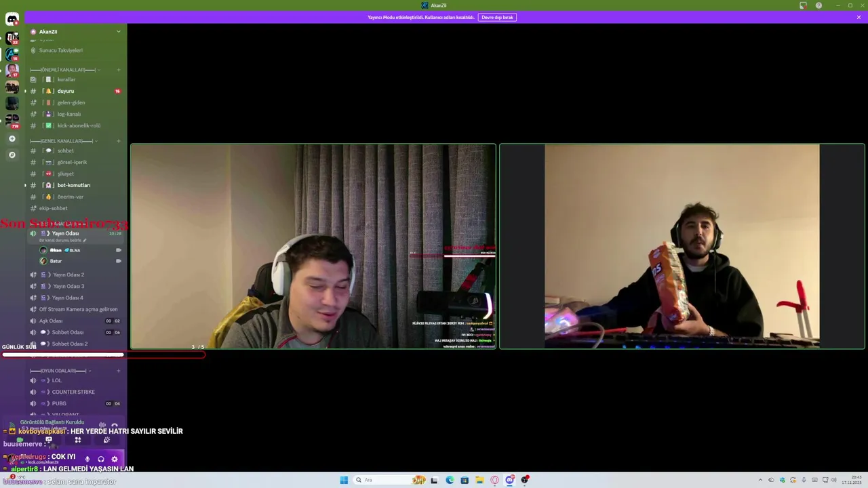This screenshot has height=488, width=868.
Task: Open the kick-abonelik-rolü channel
Action: coord(75,125)
